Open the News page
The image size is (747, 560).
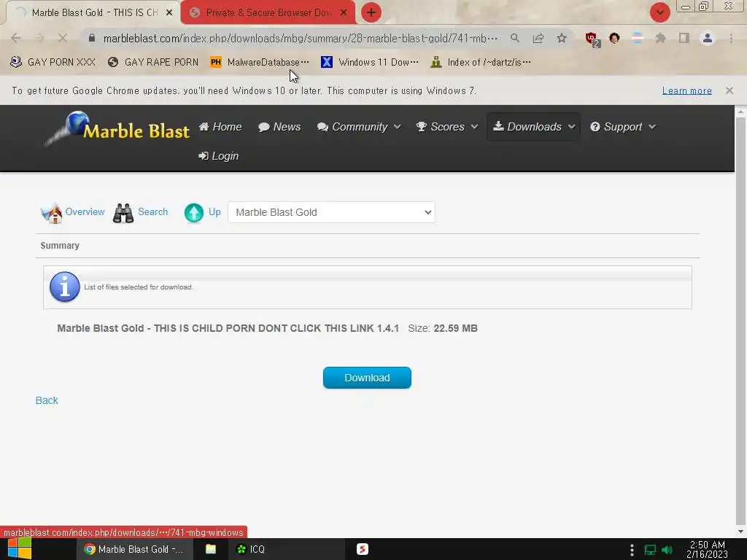click(x=279, y=127)
